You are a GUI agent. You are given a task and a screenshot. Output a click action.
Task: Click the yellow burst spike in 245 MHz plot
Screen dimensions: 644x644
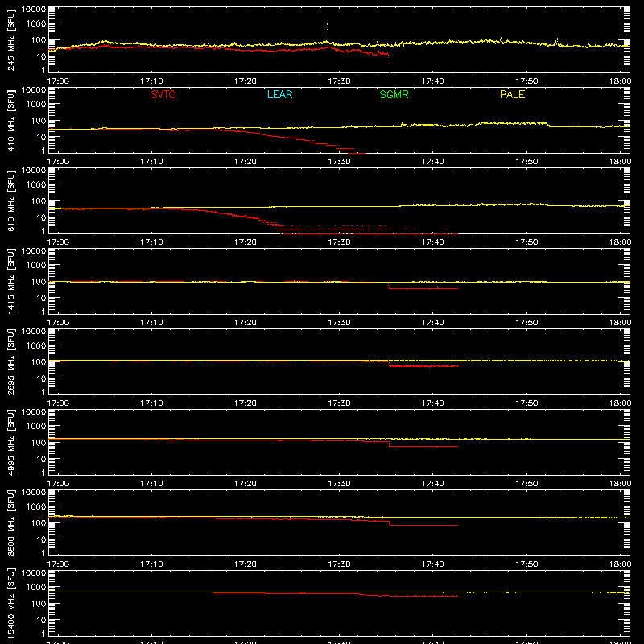click(x=328, y=32)
